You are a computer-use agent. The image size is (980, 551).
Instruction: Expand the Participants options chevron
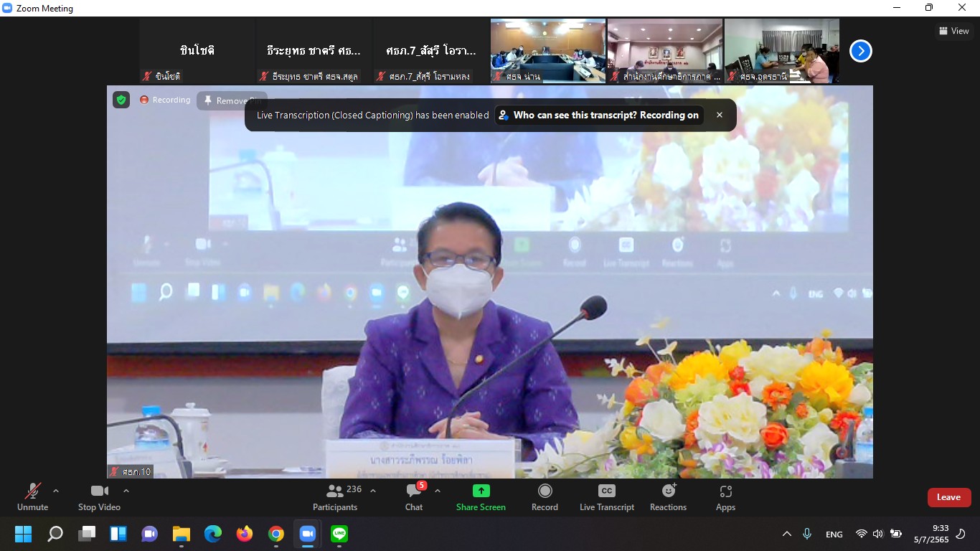pyautogui.click(x=373, y=491)
